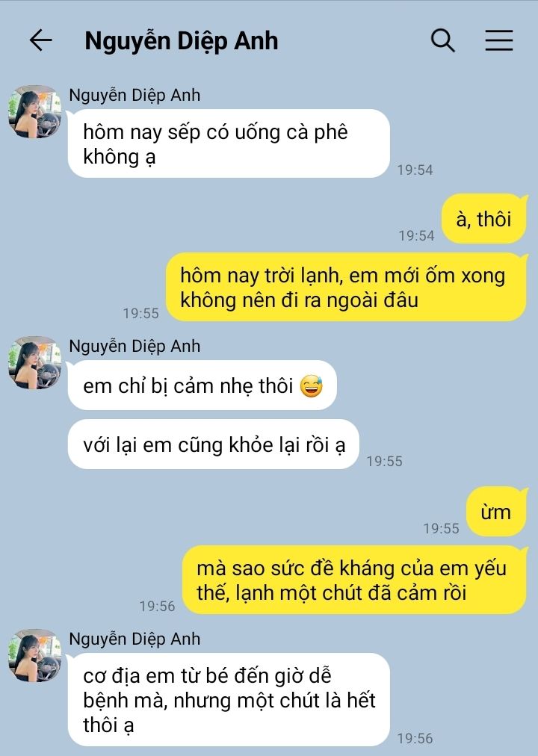Tap the sender name above 'em chỉ bị cảm nhẹ thôi'

tap(134, 346)
